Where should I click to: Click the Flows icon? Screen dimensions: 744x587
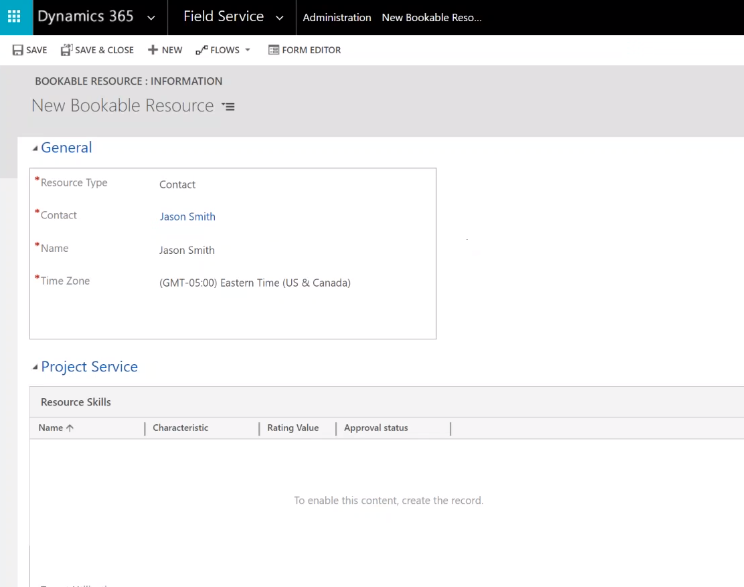202,50
